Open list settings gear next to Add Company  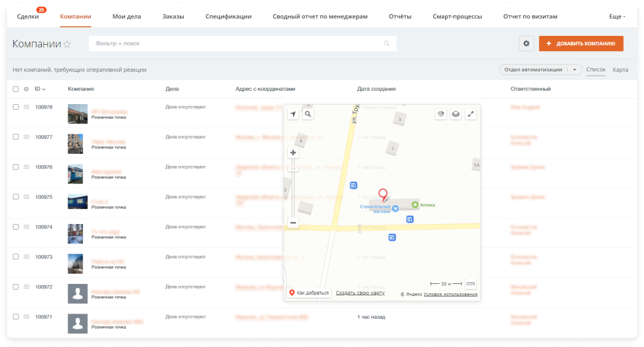coord(527,44)
